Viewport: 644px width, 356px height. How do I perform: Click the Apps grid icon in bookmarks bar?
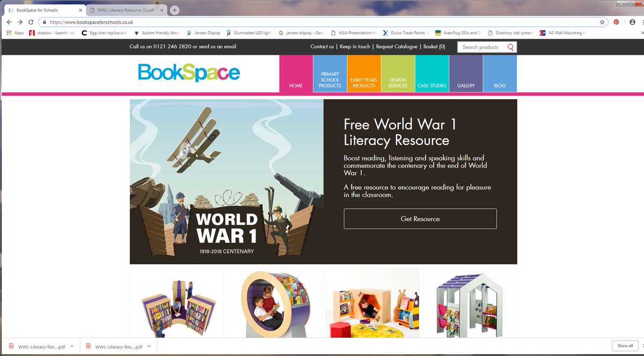tap(9, 33)
